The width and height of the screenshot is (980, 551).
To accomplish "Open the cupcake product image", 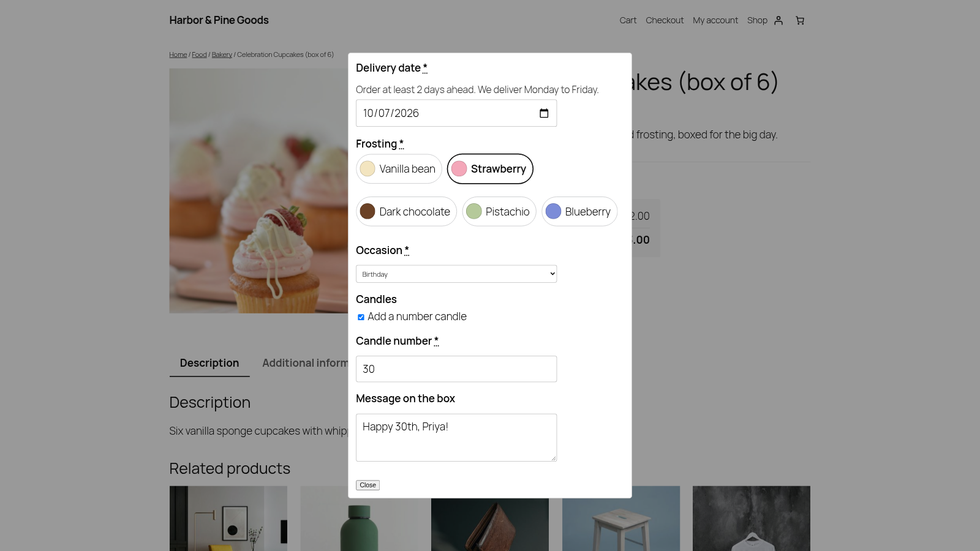I will pyautogui.click(x=258, y=191).
